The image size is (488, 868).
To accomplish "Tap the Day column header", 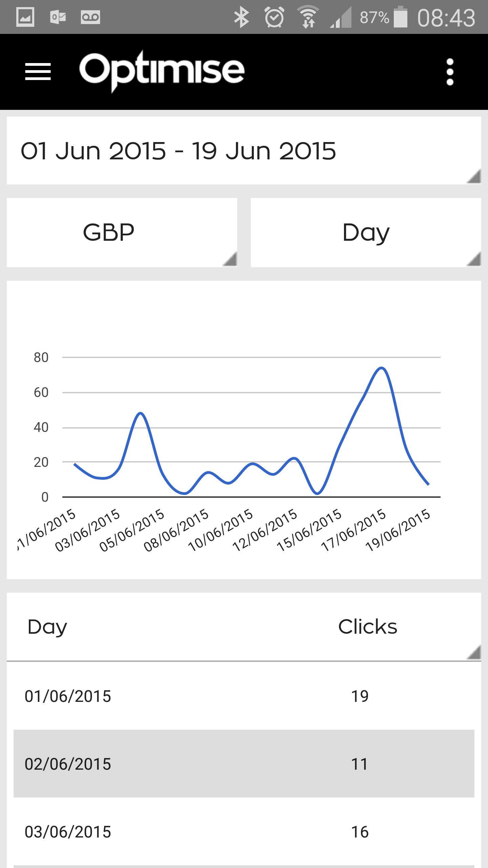I will coord(47,627).
